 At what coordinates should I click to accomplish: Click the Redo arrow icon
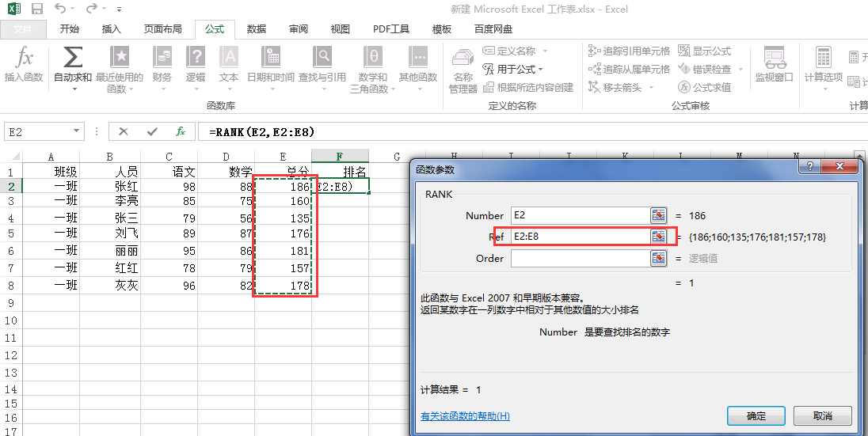coord(91,9)
